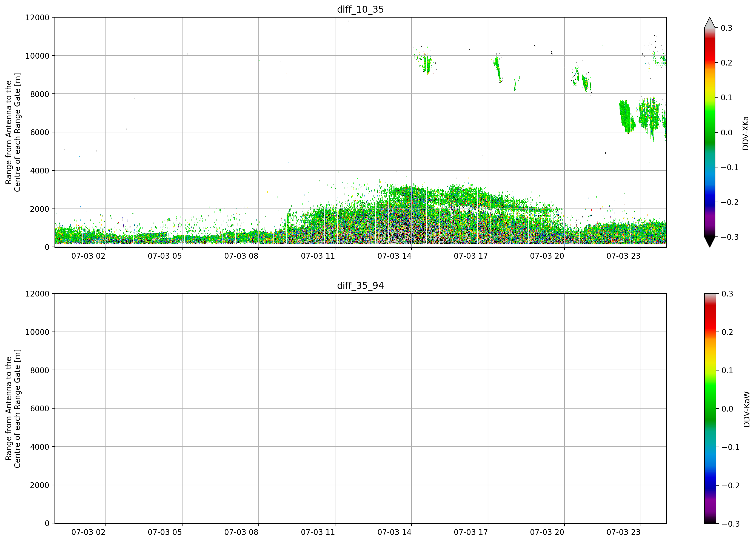This screenshot has height=542, width=756.
Task: Click the diff_10_35 plot title
Action: tap(360, 9)
